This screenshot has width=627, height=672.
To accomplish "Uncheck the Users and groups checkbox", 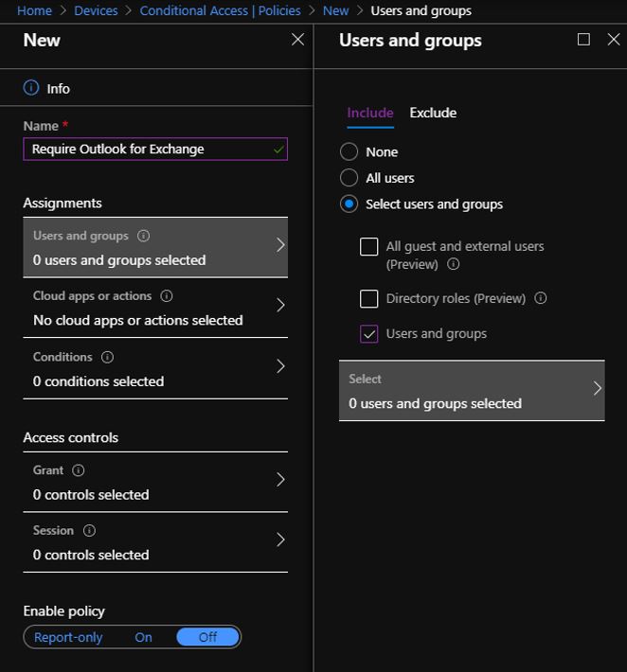I will [x=368, y=334].
